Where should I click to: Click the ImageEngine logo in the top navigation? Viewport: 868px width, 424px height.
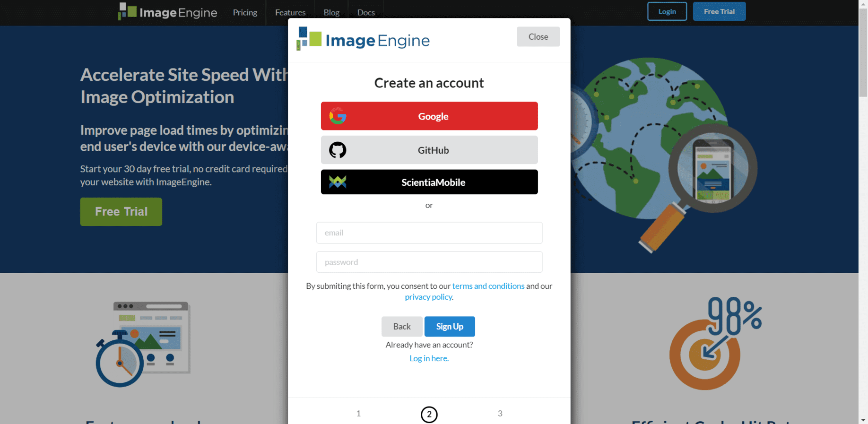pos(167,12)
